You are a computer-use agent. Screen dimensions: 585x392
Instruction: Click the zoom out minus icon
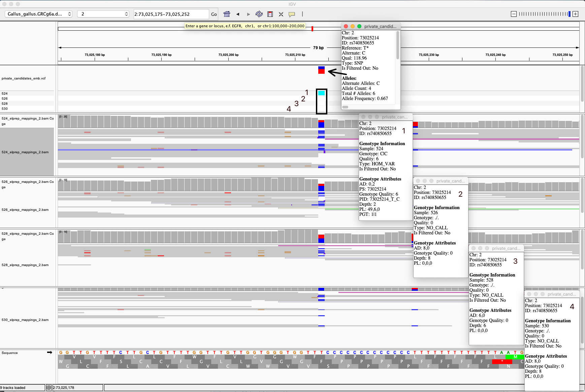514,14
